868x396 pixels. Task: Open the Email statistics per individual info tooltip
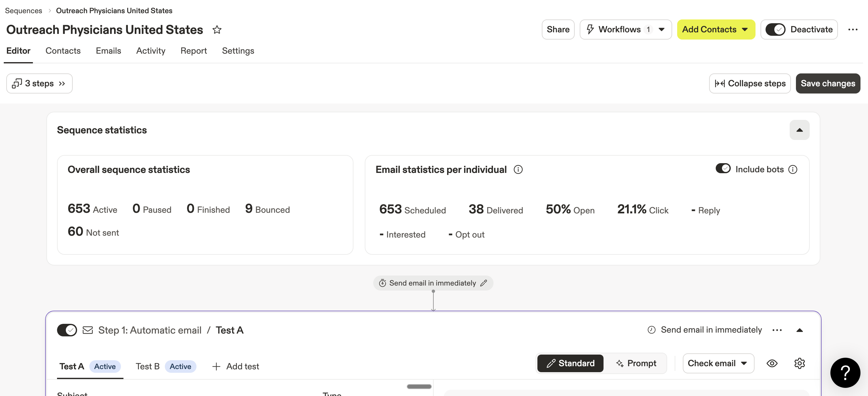(518, 169)
